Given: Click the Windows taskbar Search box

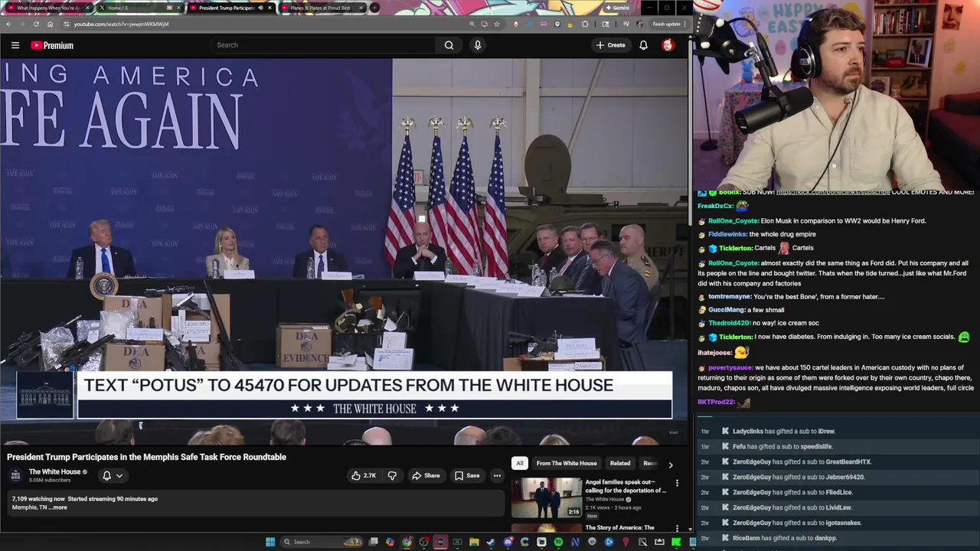Looking at the screenshot, I should [320, 542].
